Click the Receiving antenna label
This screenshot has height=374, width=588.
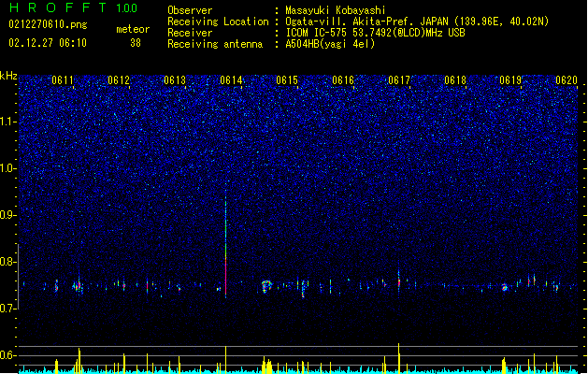pos(215,44)
